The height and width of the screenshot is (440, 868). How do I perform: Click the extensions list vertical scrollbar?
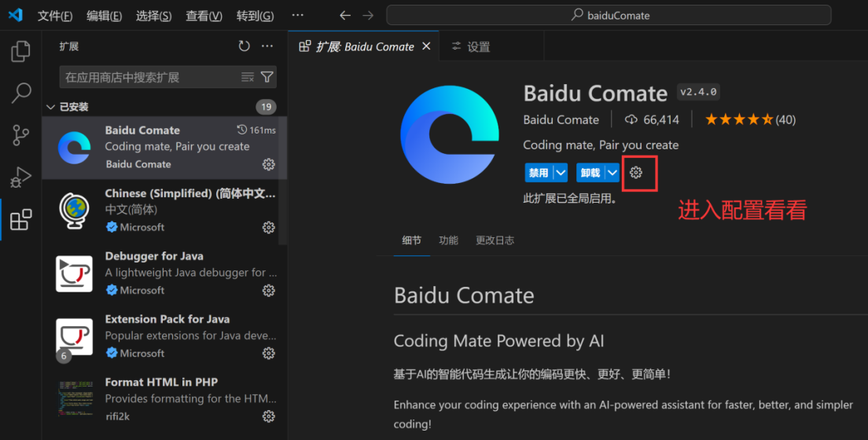pos(282,180)
